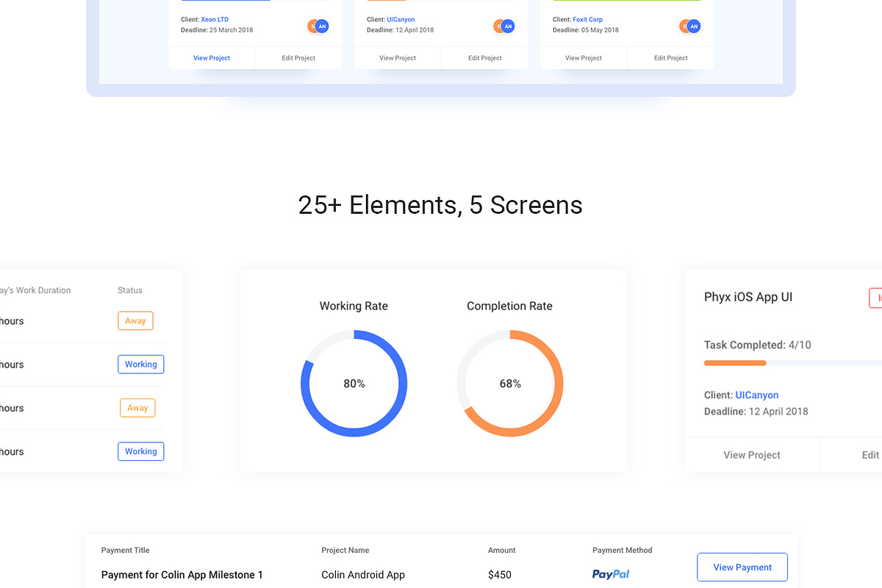The width and height of the screenshot is (882, 588).
Task: Click the Completion Rate chart label
Action: tap(509, 306)
